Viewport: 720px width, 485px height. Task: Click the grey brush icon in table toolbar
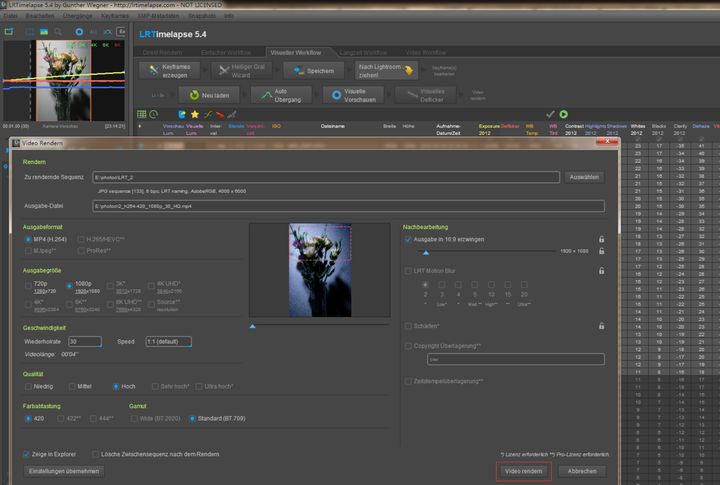click(232, 114)
